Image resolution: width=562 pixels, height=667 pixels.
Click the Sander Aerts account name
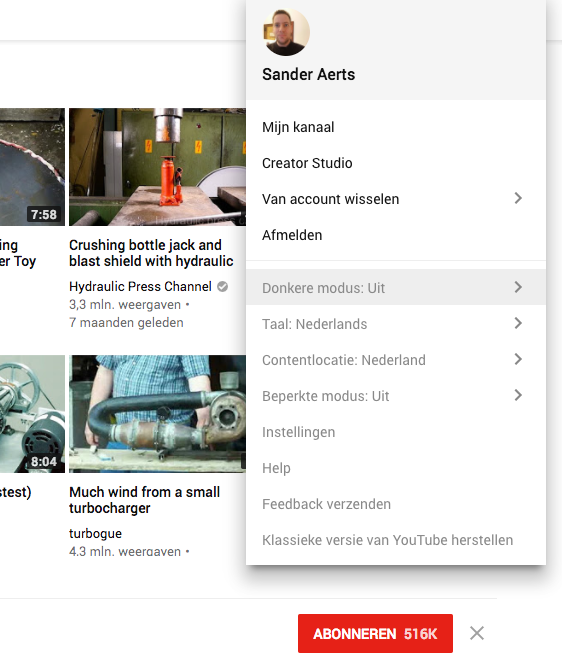pyautogui.click(x=308, y=74)
